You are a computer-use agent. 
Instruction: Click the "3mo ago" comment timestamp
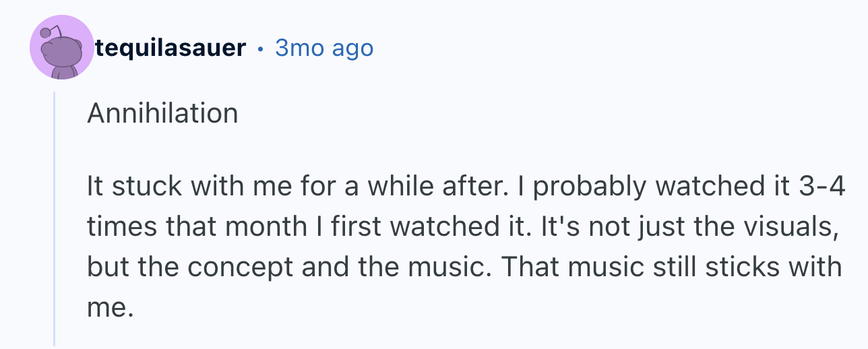pos(324,48)
